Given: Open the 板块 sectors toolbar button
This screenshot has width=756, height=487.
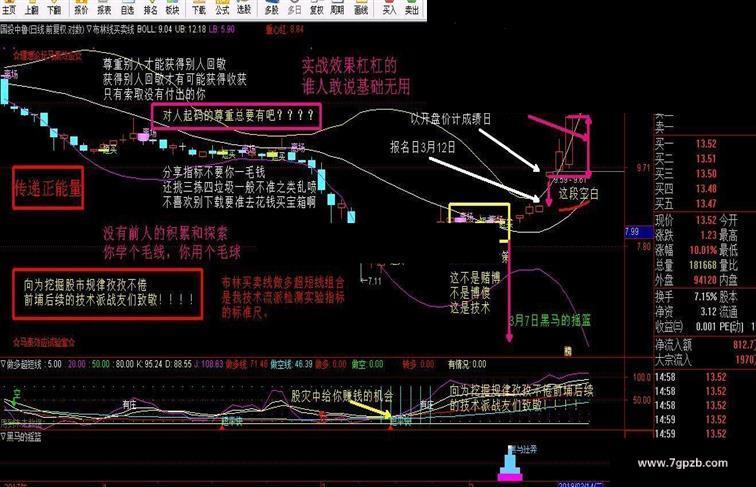Looking at the screenshot, I should click(172, 9).
